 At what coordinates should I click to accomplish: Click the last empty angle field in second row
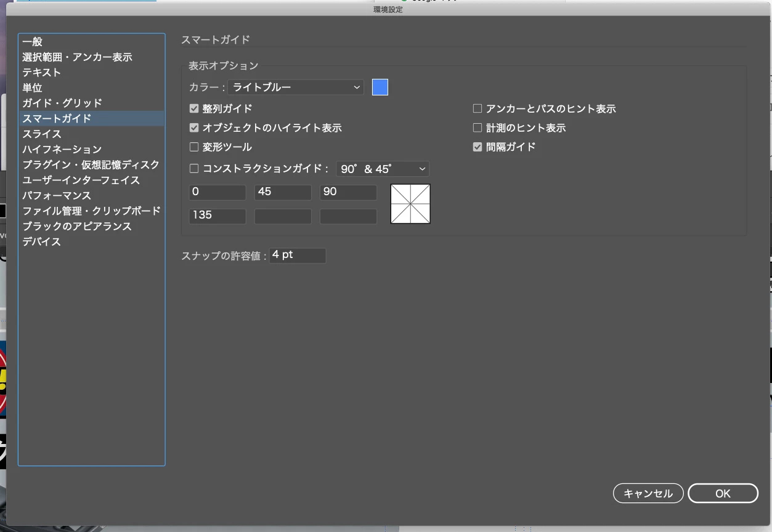[x=348, y=216]
